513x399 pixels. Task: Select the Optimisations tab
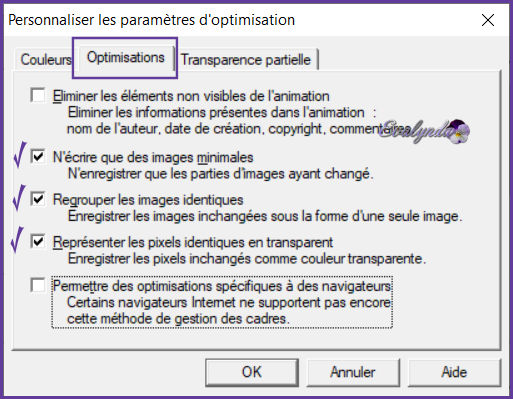(x=126, y=57)
